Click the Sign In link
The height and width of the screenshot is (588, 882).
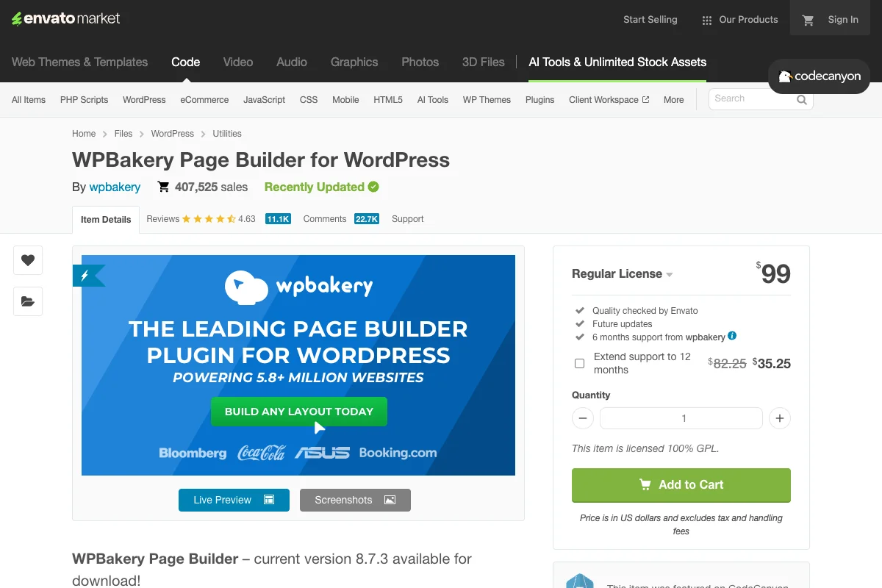click(843, 20)
